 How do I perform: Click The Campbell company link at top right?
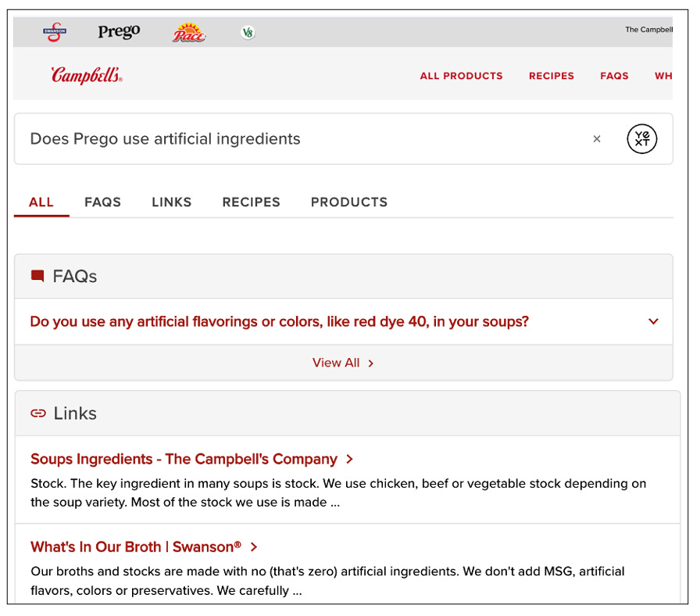point(648,30)
